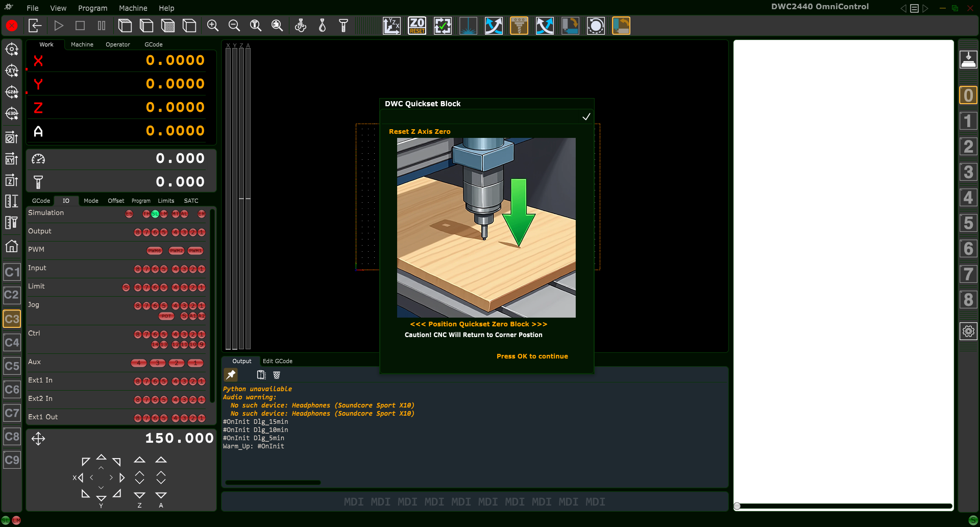Click the Run program play button
The image size is (980, 527).
pyautogui.click(x=59, y=26)
